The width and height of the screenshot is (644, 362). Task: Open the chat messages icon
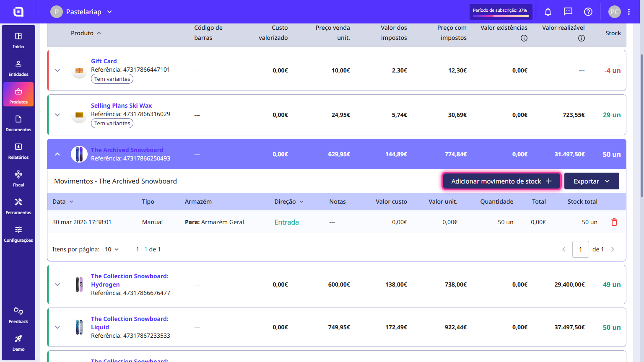[568, 12]
